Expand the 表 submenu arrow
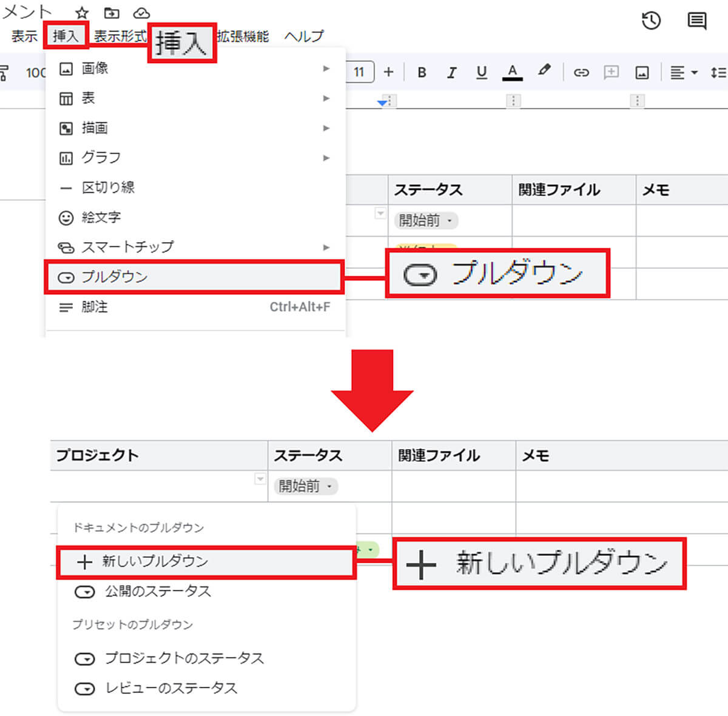 pyautogui.click(x=326, y=98)
